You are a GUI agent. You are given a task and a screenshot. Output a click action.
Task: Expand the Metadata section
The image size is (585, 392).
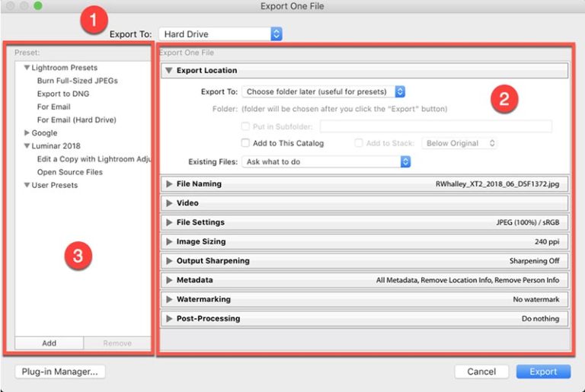[x=169, y=280]
